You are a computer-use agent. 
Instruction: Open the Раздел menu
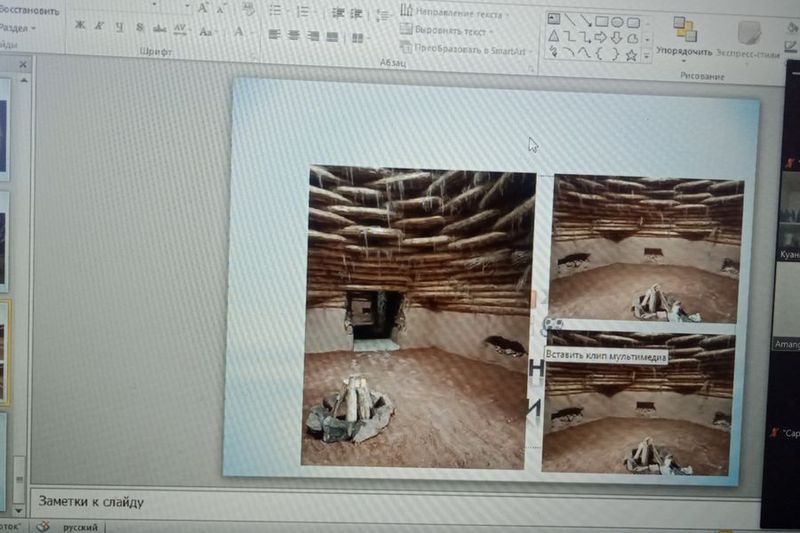(18, 28)
